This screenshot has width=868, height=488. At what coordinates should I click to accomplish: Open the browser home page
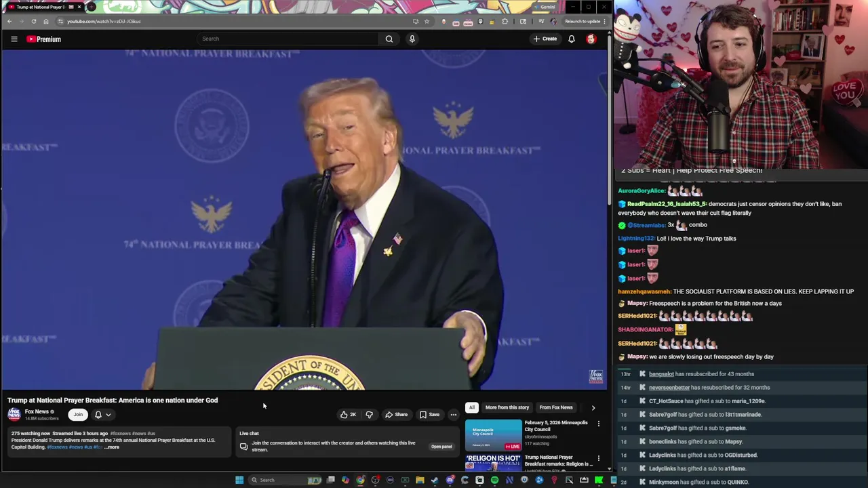pyautogui.click(x=46, y=21)
